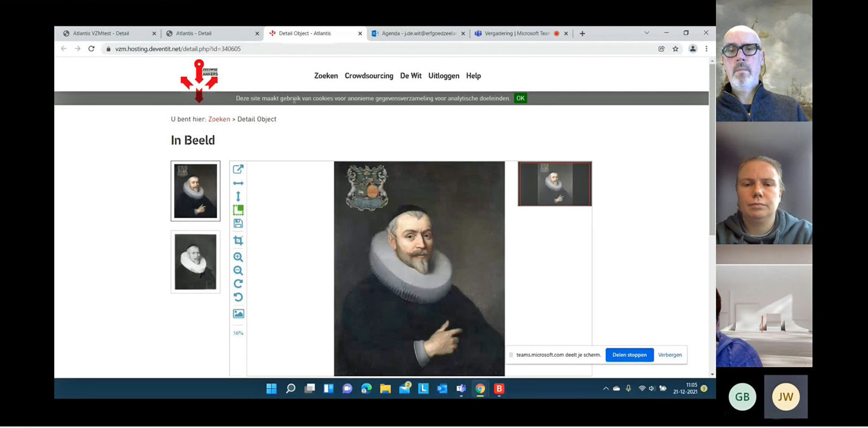Screen dimensions: 868x428
Task: Click GB participant avatar
Action: [742, 397]
